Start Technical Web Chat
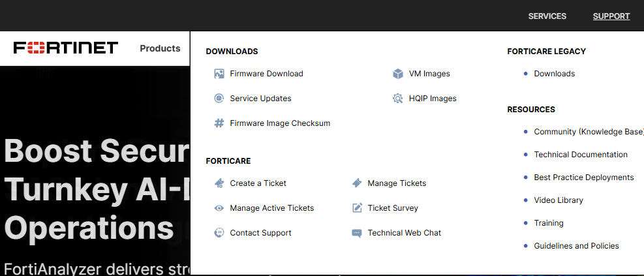 pos(404,233)
